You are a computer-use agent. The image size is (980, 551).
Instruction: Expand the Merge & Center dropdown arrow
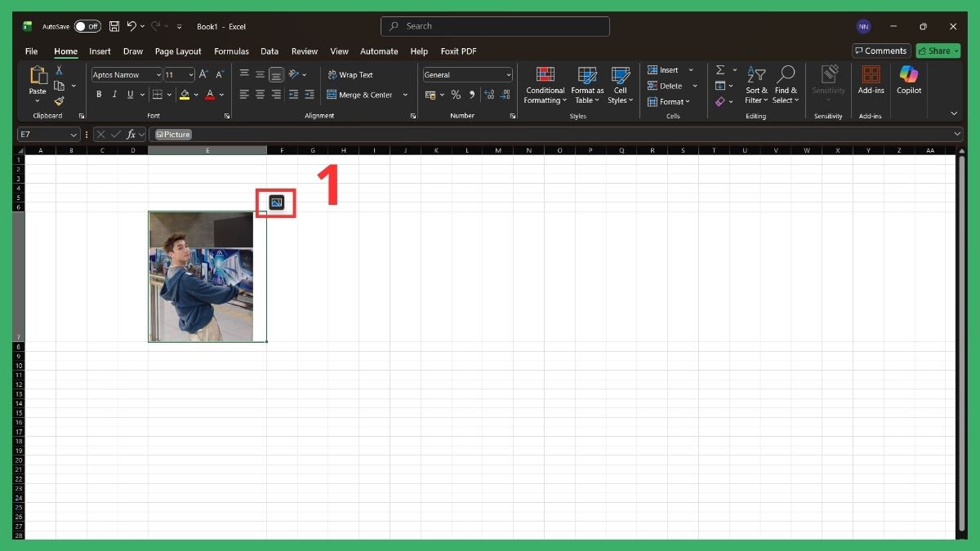pos(405,94)
